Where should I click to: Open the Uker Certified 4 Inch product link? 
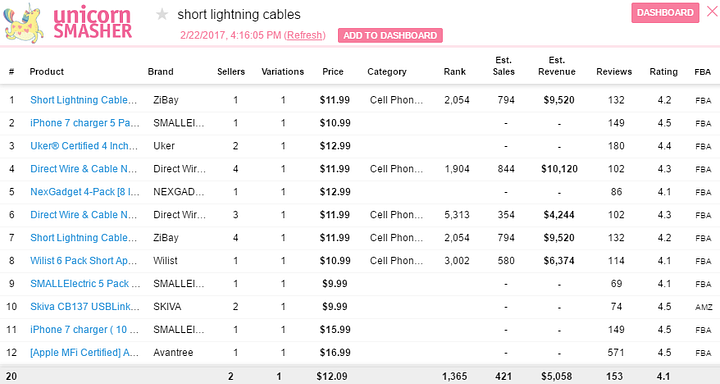pyautogui.click(x=84, y=146)
